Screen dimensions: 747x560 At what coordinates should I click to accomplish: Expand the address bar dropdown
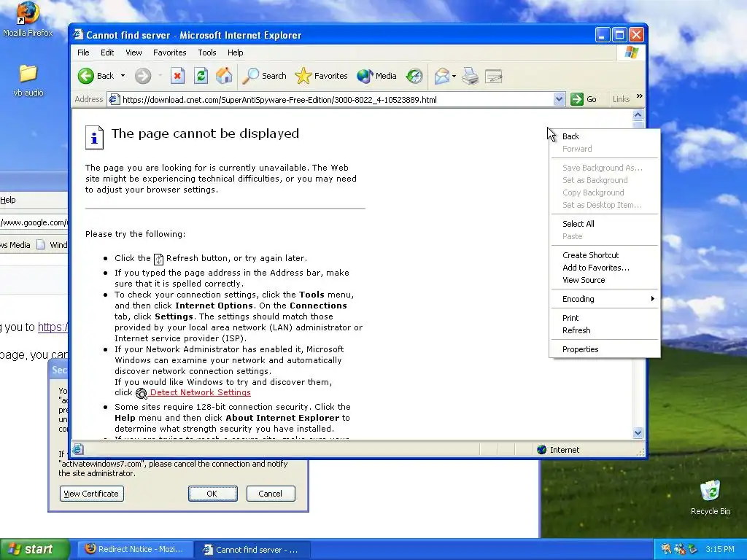tap(560, 99)
